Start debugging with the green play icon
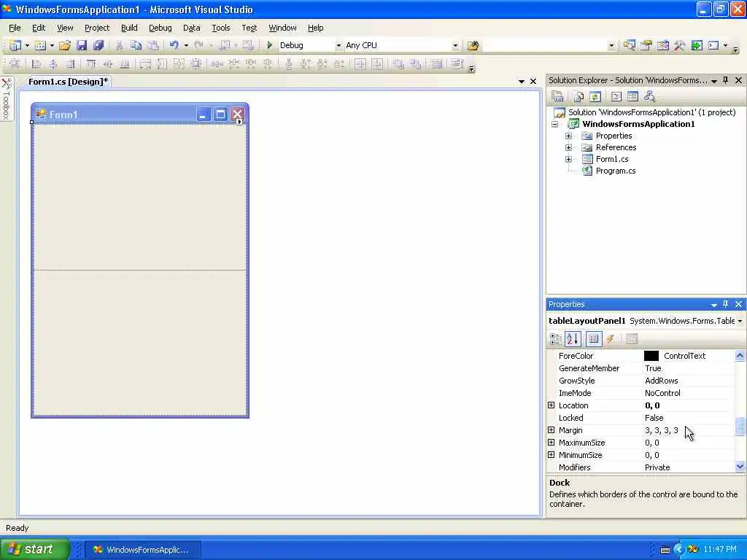747x560 pixels. pyautogui.click(x=270, y=45)
